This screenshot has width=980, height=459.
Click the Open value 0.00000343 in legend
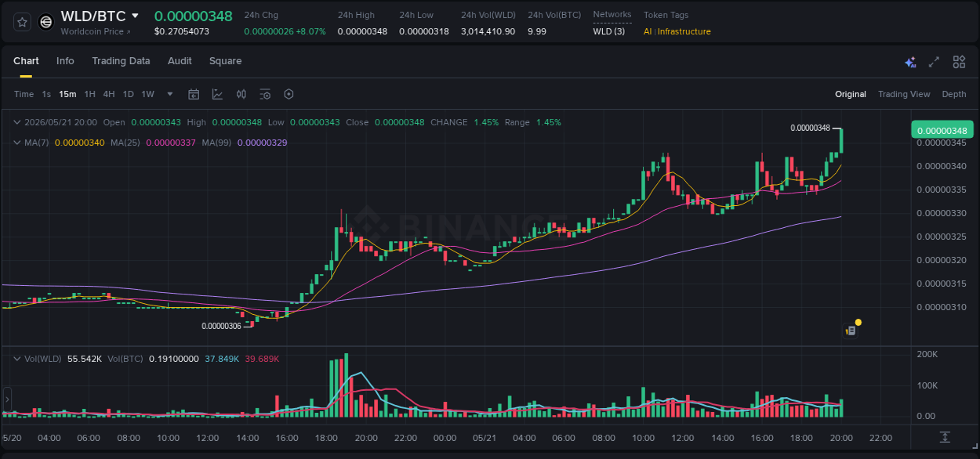pyautogui.click(x=156, y=122)
